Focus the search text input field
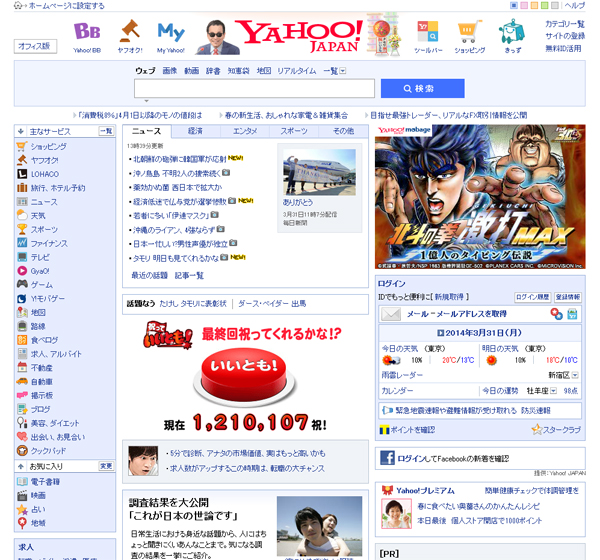Viewport: 600px width, 560px height. pyautogui.click(x=254, y=88)
